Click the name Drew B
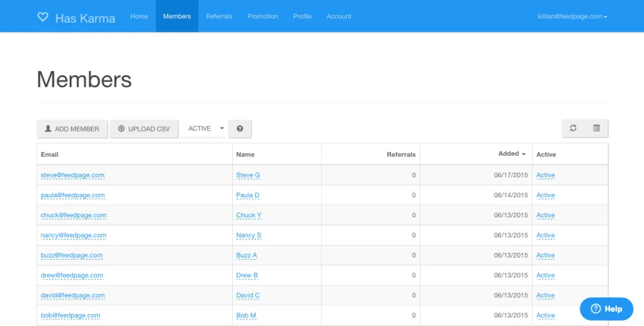The height and width of the screenshot is (326, 644). 247,275
